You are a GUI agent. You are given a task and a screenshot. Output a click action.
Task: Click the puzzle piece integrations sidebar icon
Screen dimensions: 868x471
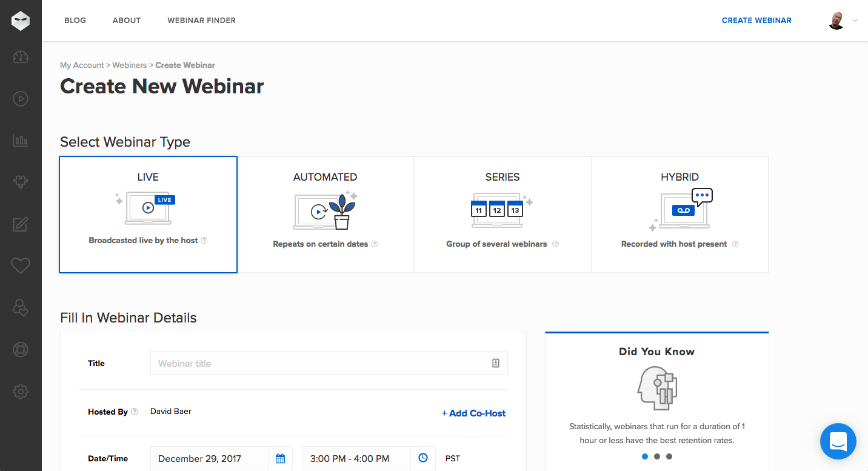pos(21,182)
